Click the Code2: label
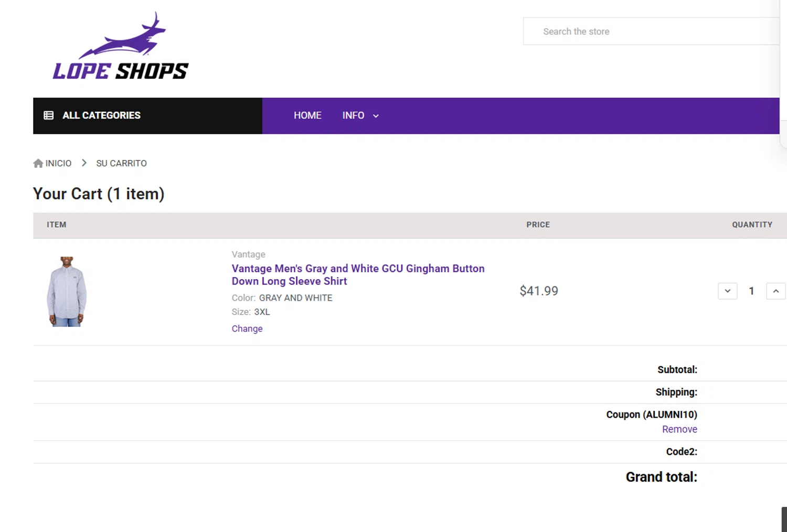 pyautogui.click(x=682, y=452)
